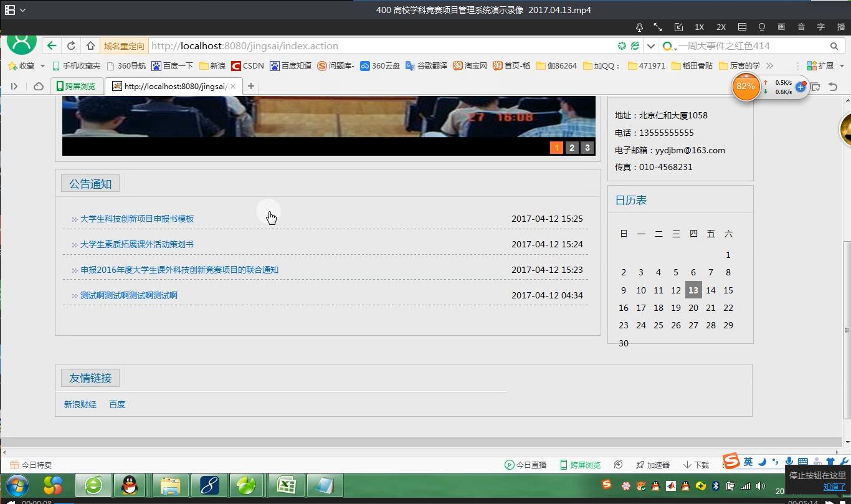This screenshot has height=504, width=851.
Task: Open the CSDN bookmark
Action: tap(247, 65)
